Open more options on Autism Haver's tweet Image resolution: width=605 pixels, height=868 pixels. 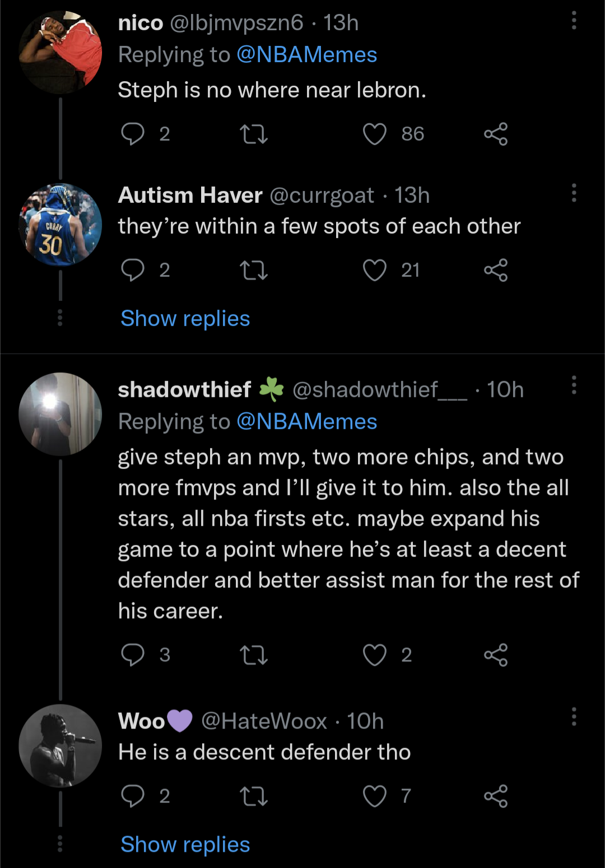574,193
